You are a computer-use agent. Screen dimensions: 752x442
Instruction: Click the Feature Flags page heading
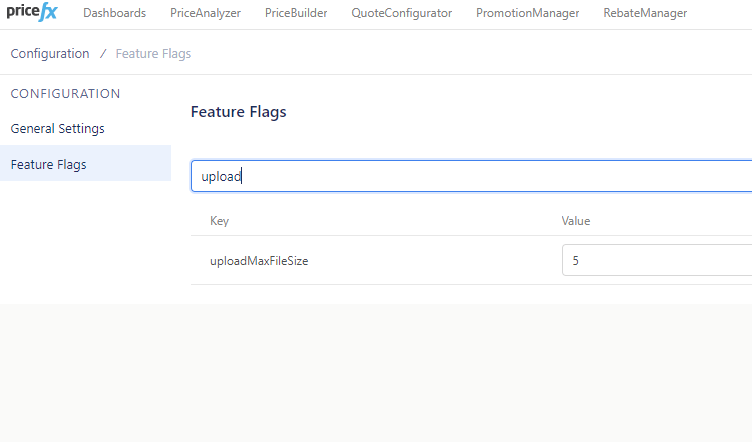(238, 112)
